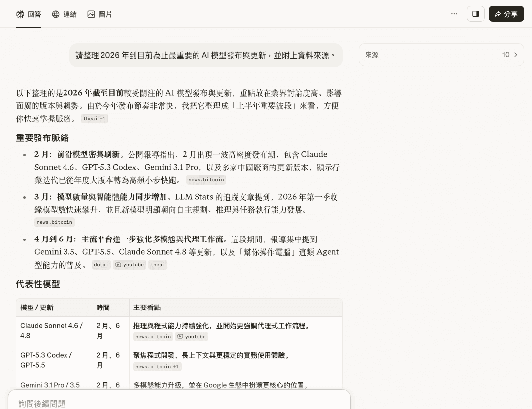
Task: Click the GPT-5.3 Codex / GPT-5.5 cell
Action: pos(54,360)
